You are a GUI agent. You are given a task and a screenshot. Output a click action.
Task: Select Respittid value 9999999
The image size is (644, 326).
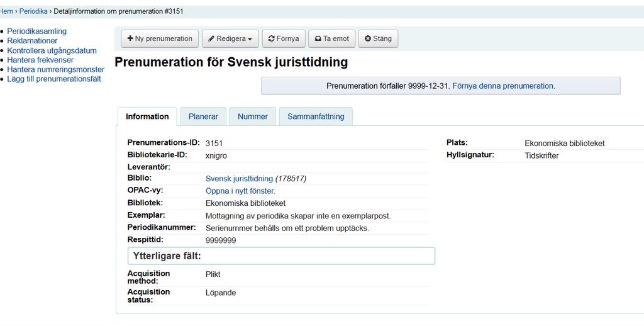221,240
